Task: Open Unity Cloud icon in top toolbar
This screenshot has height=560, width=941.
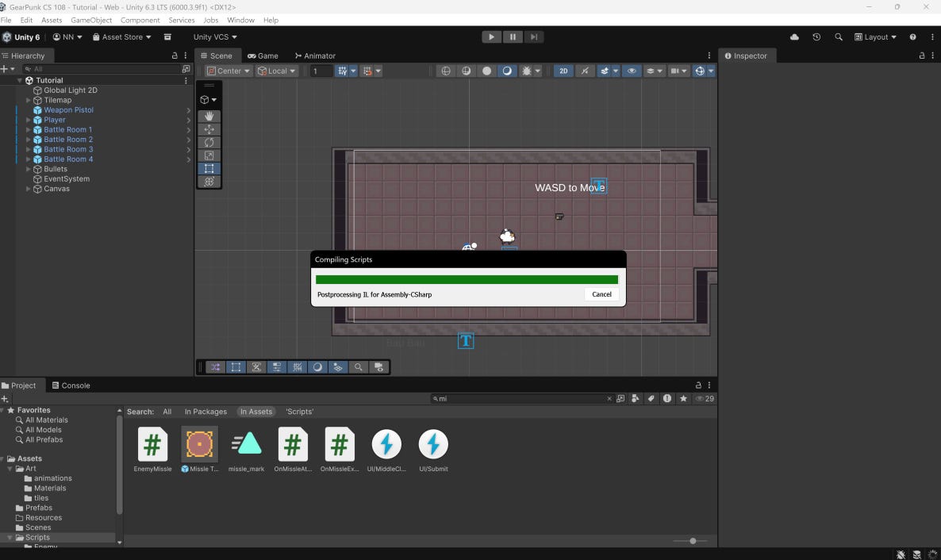Action: click(x=794, y=37)
